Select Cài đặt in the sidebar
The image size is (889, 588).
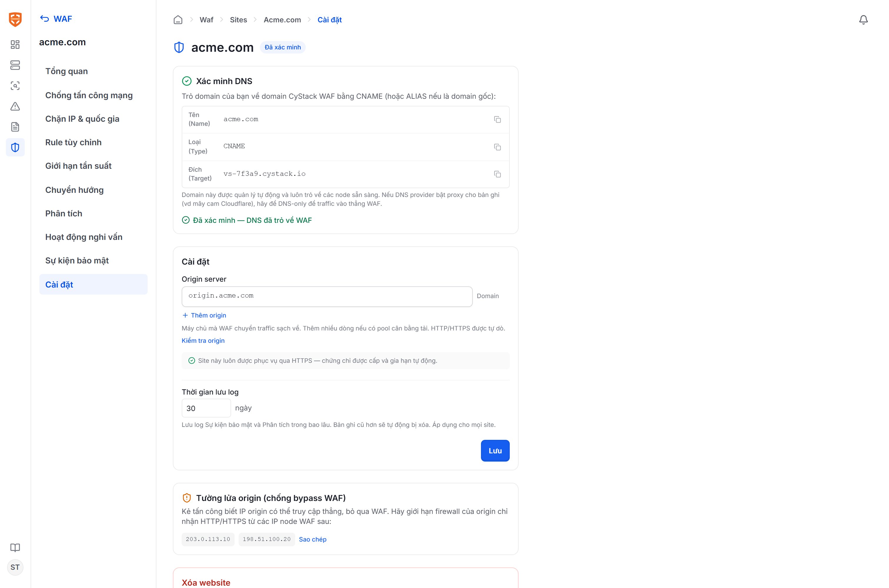coord(93,284)
